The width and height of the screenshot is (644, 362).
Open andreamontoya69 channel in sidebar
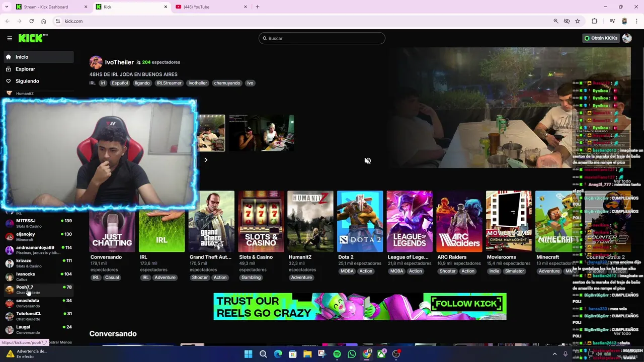[39, 250]
